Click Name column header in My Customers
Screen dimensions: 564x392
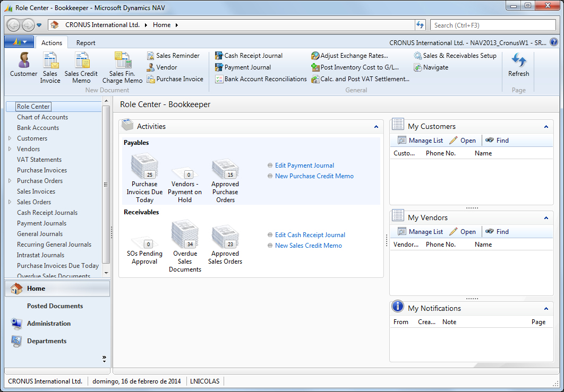click(x=483, y=153)
